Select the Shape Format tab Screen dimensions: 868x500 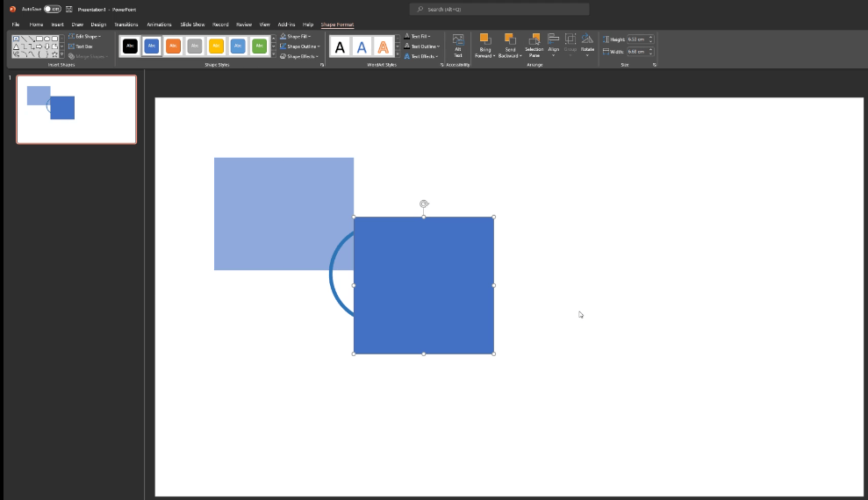tap(337, 25)
